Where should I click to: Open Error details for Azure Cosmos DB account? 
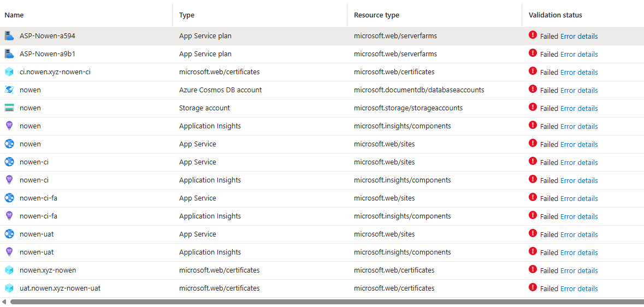(579, 91)
